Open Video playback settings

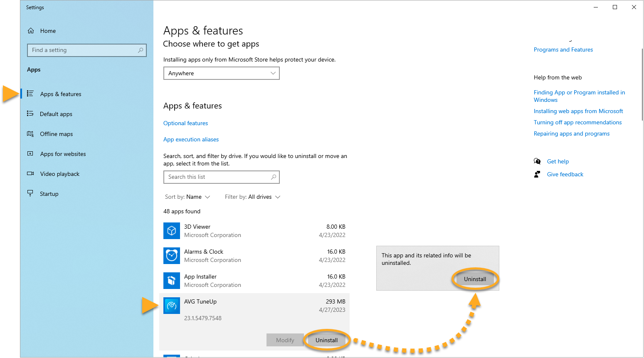59,174
